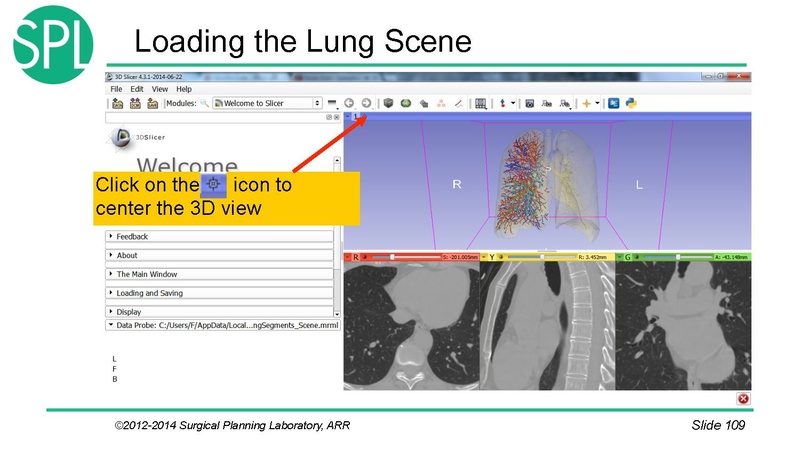
Task: Click the 'Data Probe' scene file path text
Action: (x=248, y=325)
